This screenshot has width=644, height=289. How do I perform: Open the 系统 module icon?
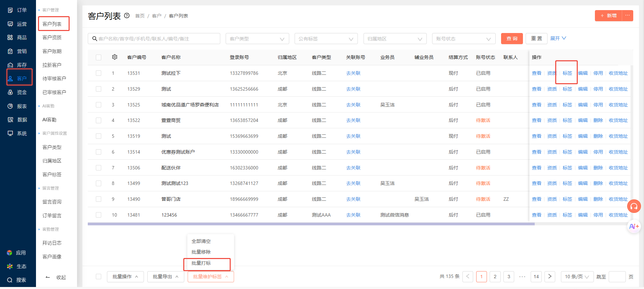(10, 133)
